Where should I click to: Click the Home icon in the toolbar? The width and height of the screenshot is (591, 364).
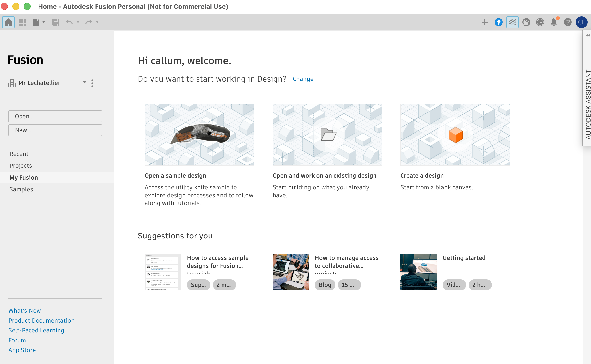8,22
